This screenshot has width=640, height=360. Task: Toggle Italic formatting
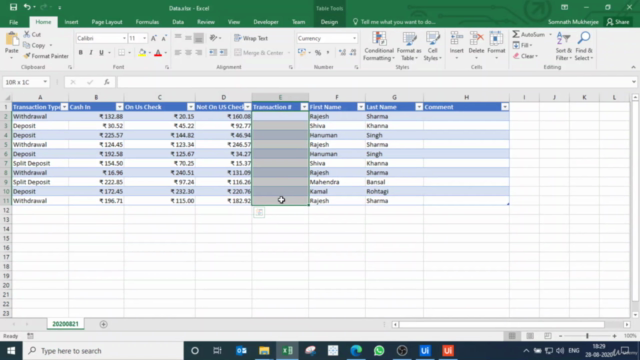[91, 53]
